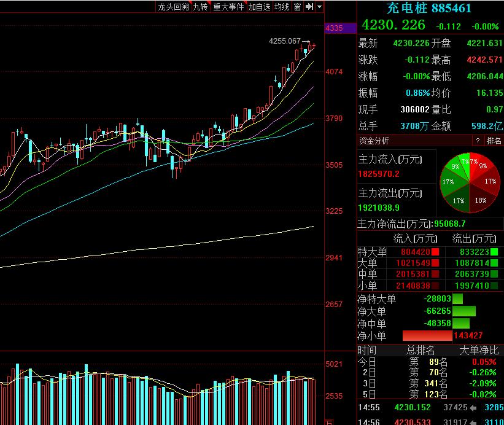Click the 大单净比 column header
This screenshot has width=504, height=425.
[479, 351]
